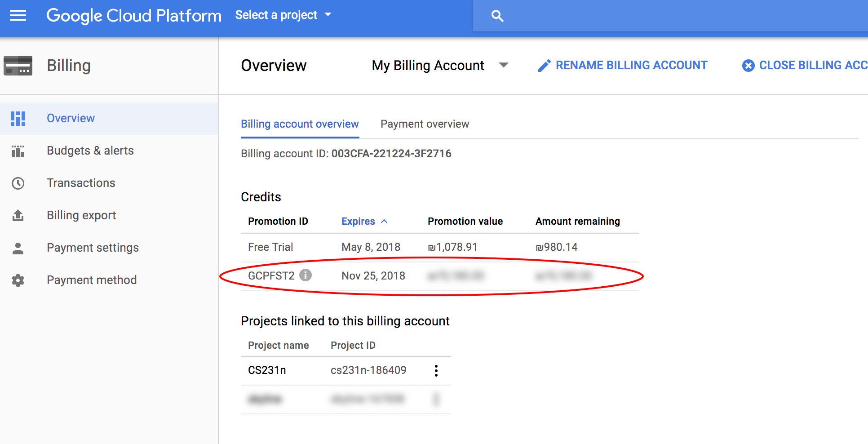868x444 pixels.
Task: Open the three-dot menu for CS231n project
Action: click(436, 371)
